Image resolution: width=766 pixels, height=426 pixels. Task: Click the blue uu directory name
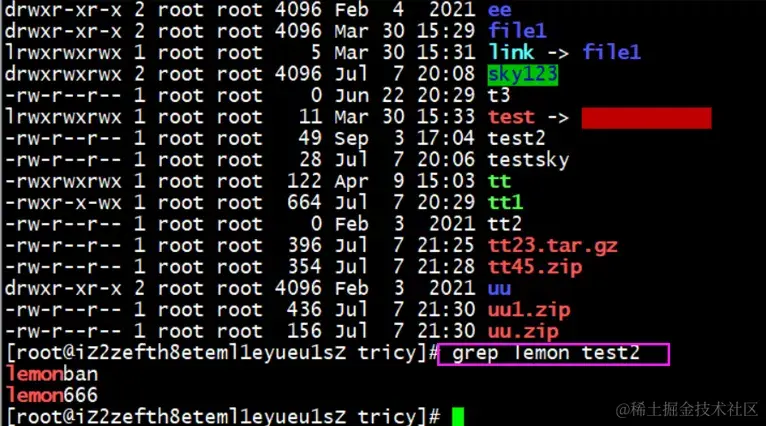(x=499, y=289)
